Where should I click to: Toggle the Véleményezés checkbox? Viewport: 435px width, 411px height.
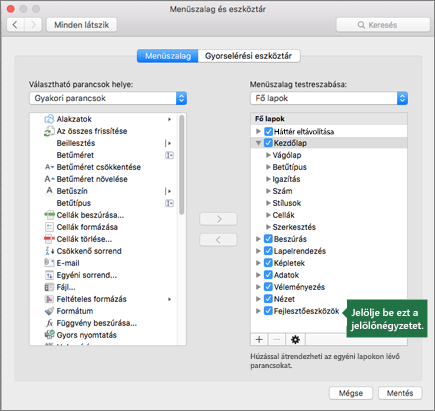[x=268, y=287]
